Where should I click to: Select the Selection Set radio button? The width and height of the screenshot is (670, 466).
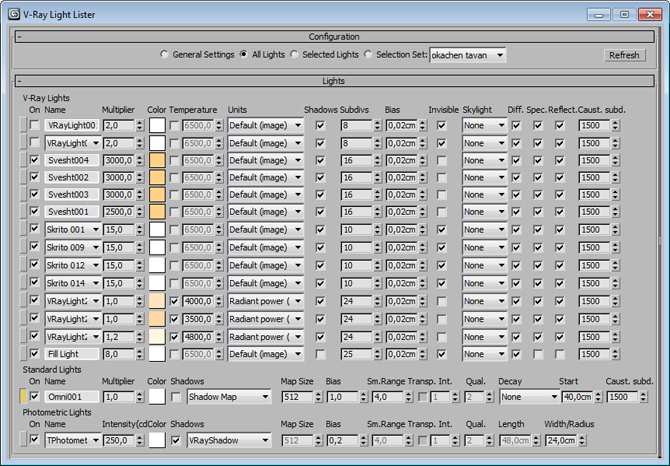tap(368, 54)
